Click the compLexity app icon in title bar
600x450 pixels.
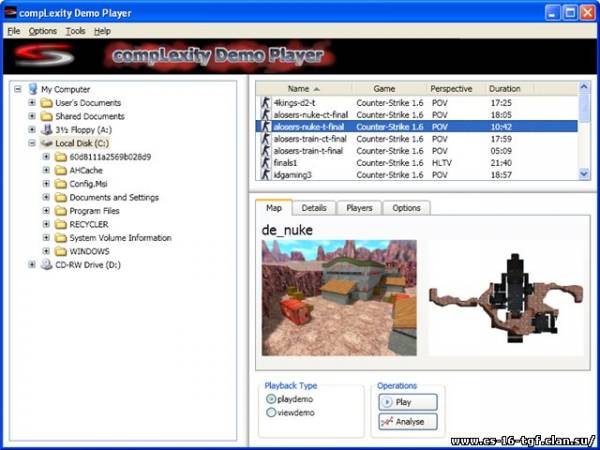point(10,13)
